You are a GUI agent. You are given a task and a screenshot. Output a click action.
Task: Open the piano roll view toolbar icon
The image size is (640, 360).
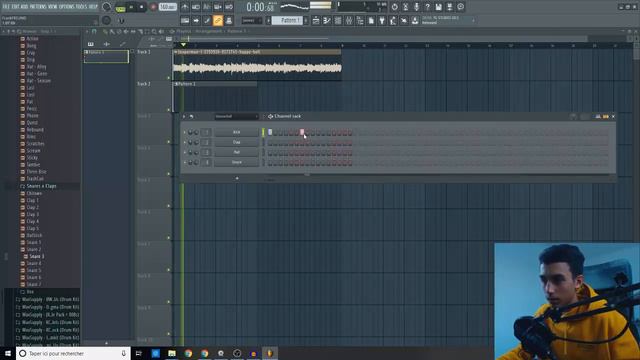point(327,20)
